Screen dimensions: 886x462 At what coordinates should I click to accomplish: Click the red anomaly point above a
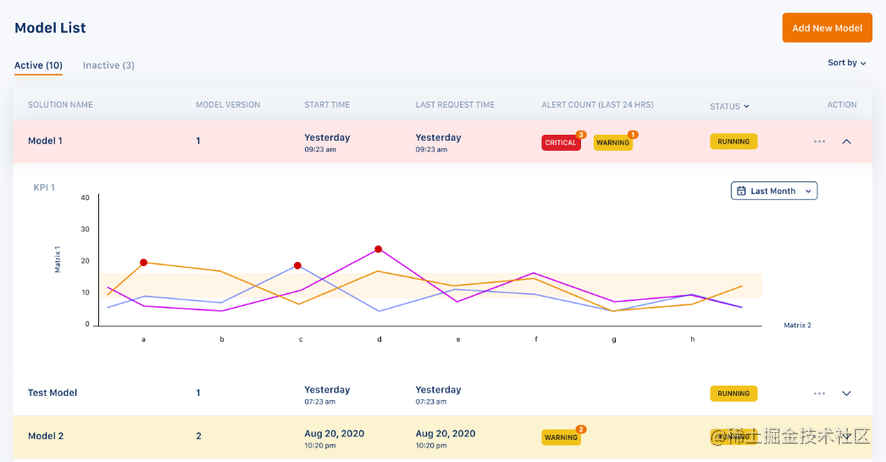click(144, 262)
